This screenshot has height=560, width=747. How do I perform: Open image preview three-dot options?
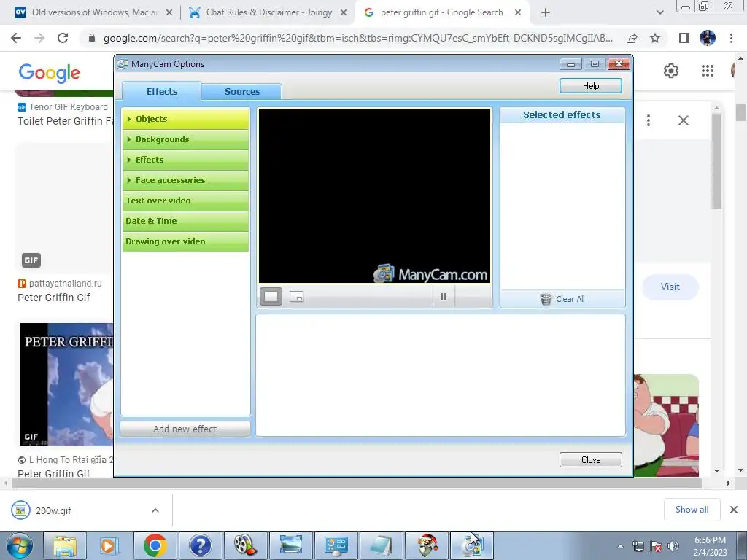coord(649,120)
